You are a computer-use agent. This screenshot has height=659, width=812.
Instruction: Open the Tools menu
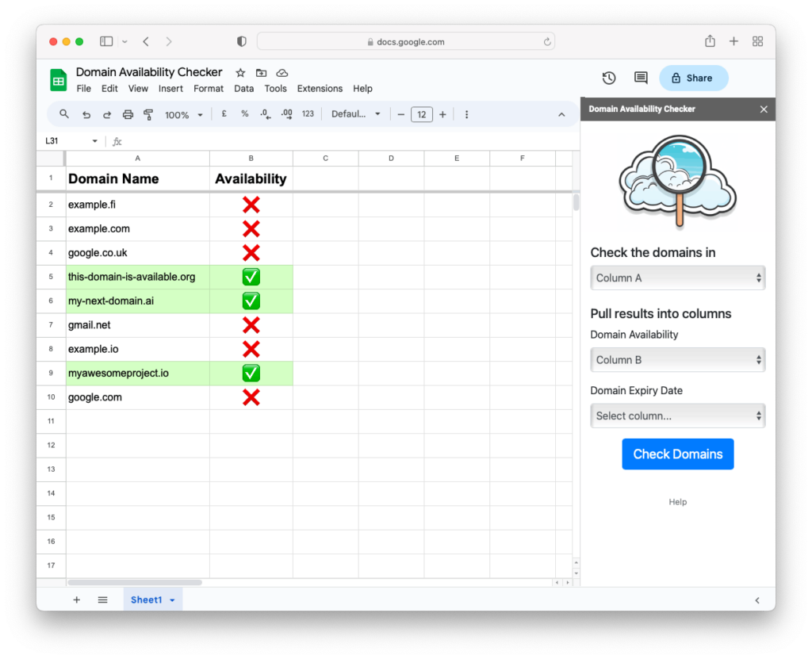click(x=275, y=89)
